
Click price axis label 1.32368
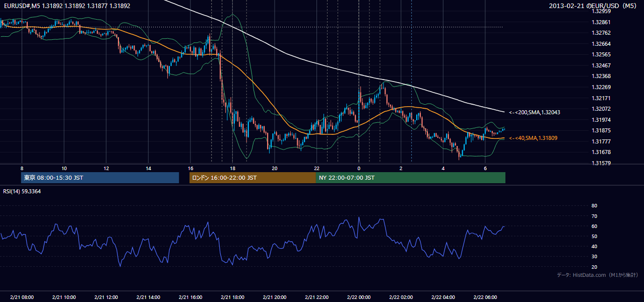[x=601, y=76]
